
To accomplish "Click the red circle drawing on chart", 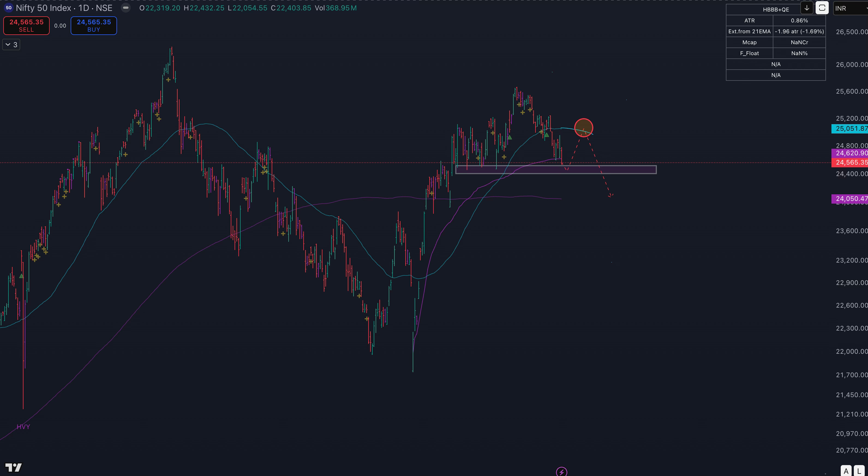I will [583, 128].
